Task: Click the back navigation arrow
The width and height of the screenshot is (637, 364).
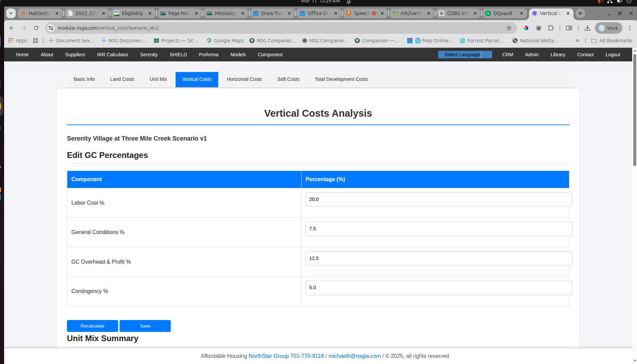Action: (12, 28)
